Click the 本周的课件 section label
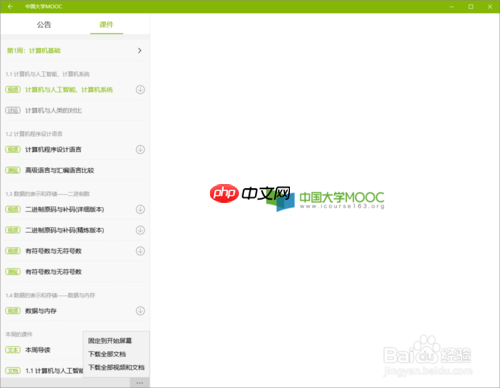 tap(19, 334)
